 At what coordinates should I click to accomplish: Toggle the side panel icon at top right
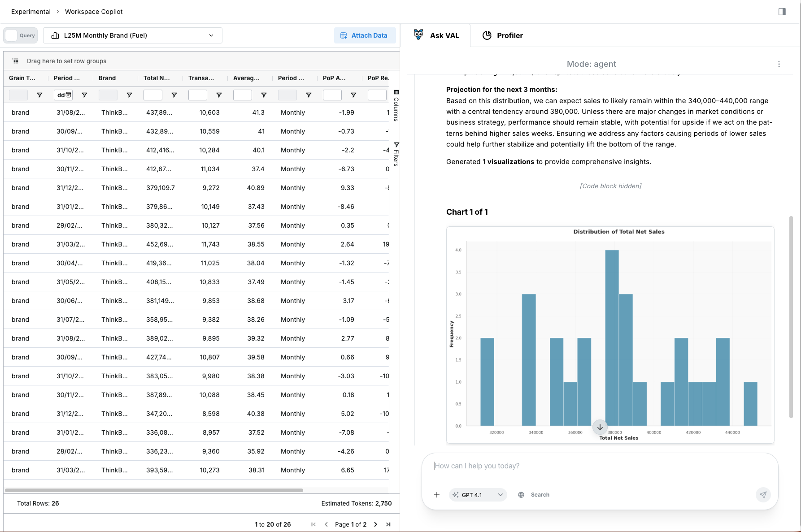(x=782, y=12)
